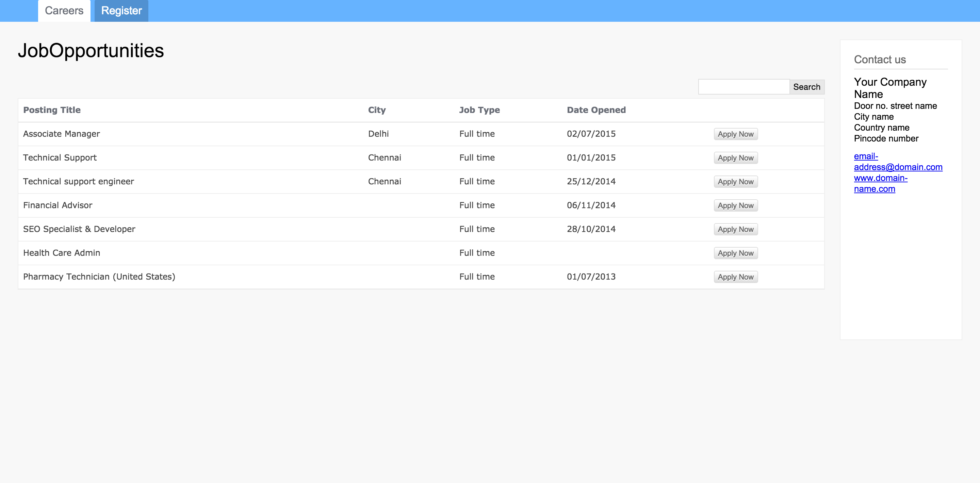
Task: Open the Careers tab
Action: point(64,11)
